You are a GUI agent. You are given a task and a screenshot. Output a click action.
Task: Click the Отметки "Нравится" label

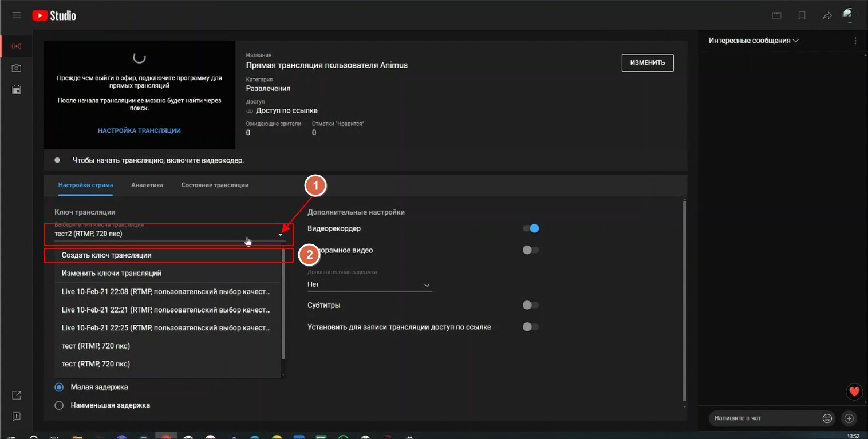pos(338,124)
